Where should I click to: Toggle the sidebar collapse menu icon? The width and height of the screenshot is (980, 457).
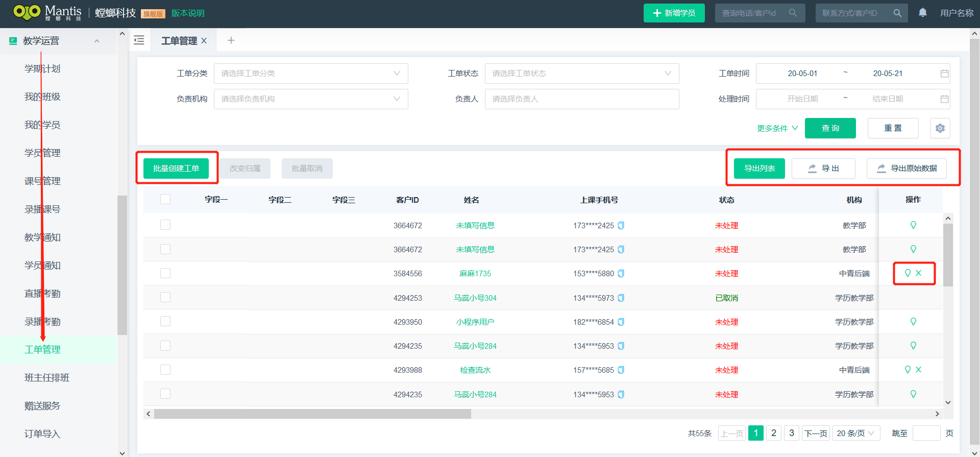(x=139, y=40)
